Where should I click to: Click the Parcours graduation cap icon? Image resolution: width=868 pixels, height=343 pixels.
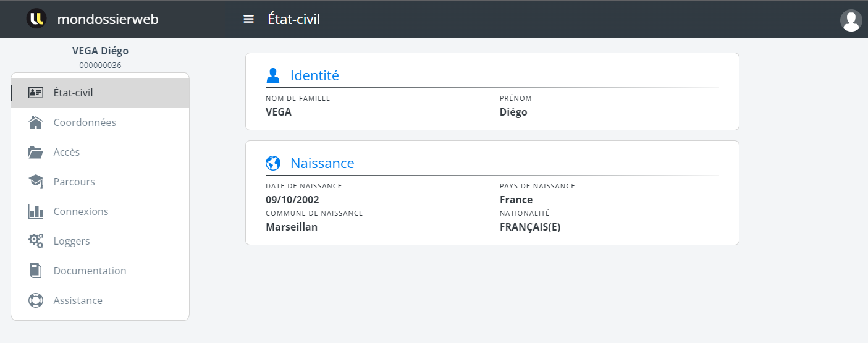coord(36,182)
